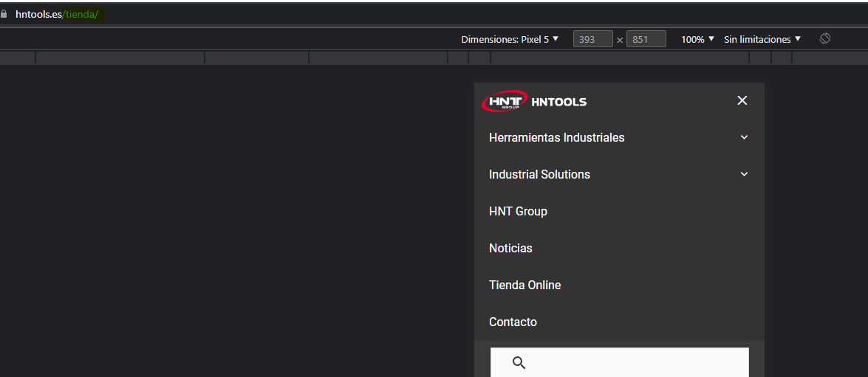The width and height of the screenshot is (868, 377).
Task: Close the mobile menu with the X icon
Action: tap(742, 100)
